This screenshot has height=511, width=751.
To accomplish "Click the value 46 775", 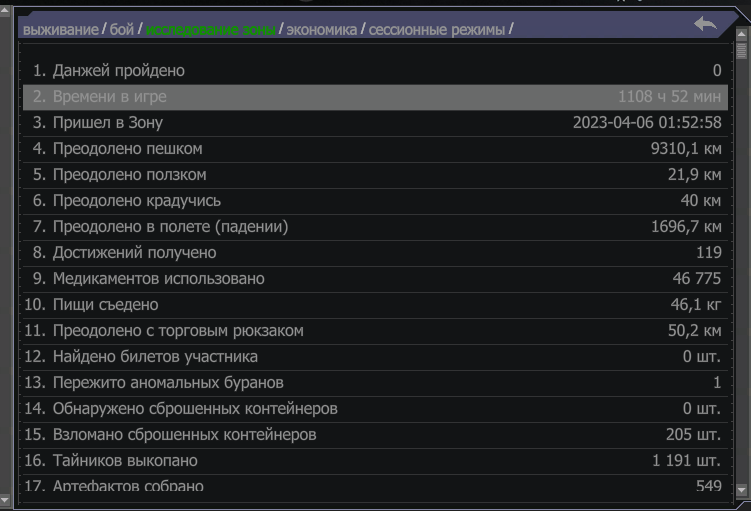I will tap(697, 279).
